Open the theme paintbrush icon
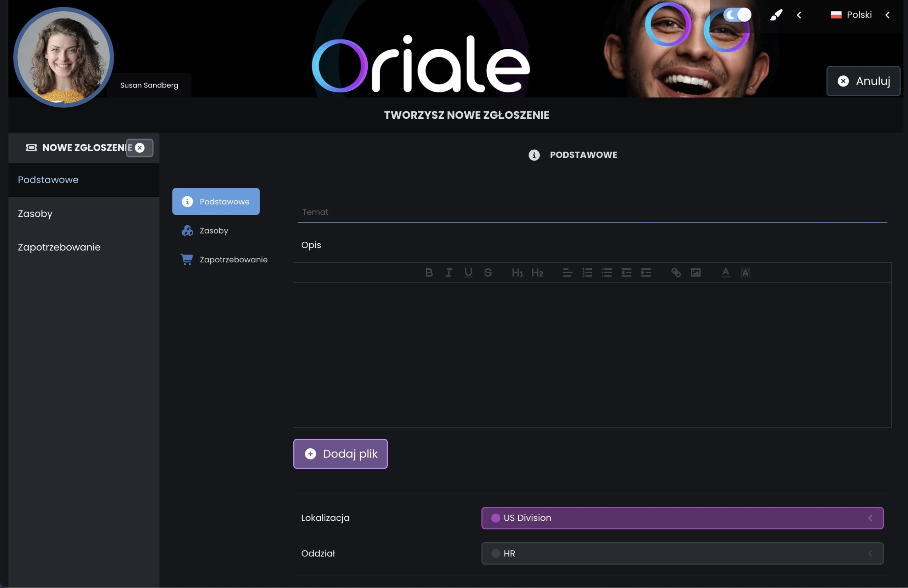Viewport: 908px width, 588px height. click(776, 15)
